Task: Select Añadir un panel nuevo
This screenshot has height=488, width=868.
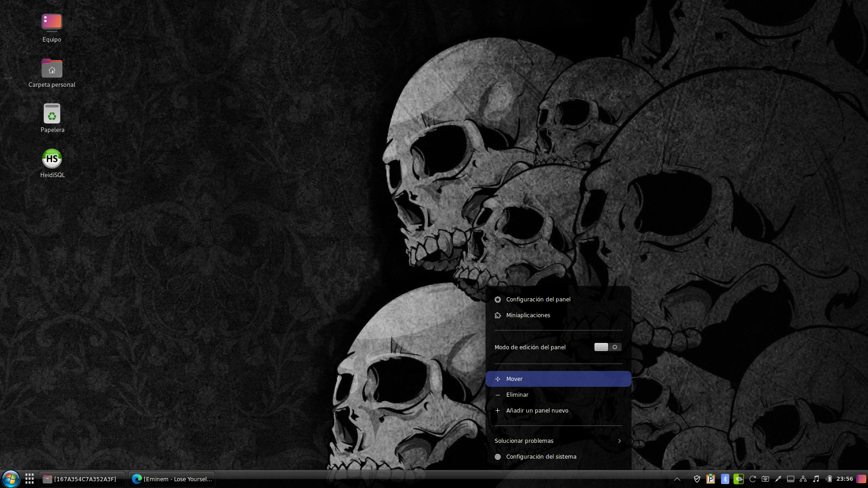Action: click(x=558, y=411)
